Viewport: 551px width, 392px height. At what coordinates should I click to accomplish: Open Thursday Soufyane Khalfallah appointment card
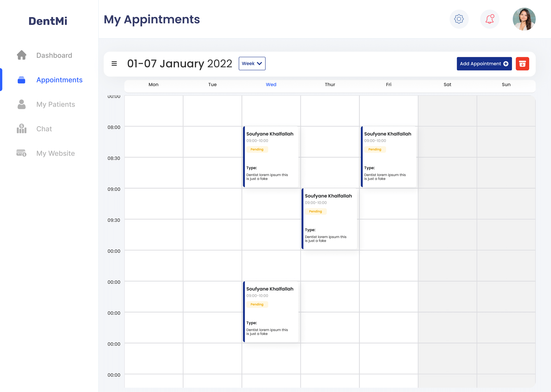[329, 219]
